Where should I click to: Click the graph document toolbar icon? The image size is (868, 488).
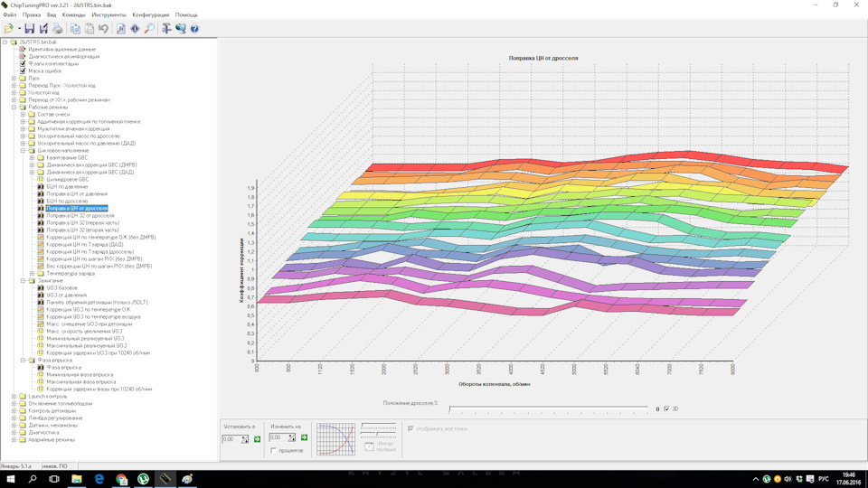[x=121, y=29]
